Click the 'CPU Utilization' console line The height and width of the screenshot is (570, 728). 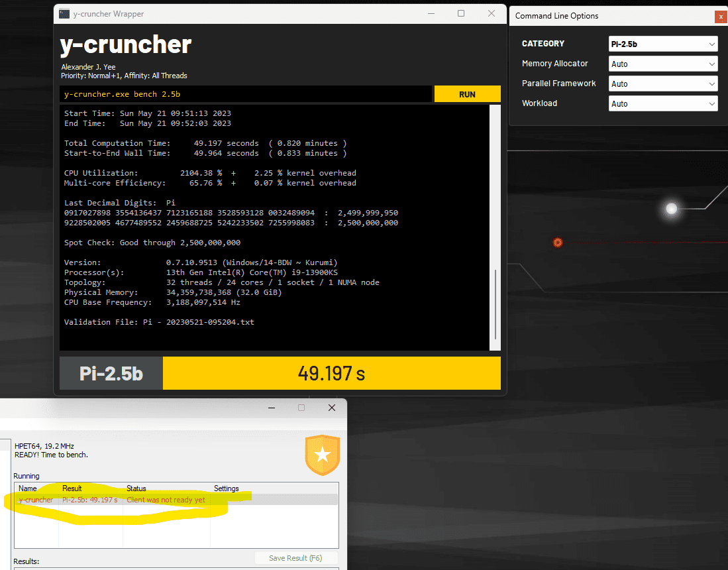point(210,173)
